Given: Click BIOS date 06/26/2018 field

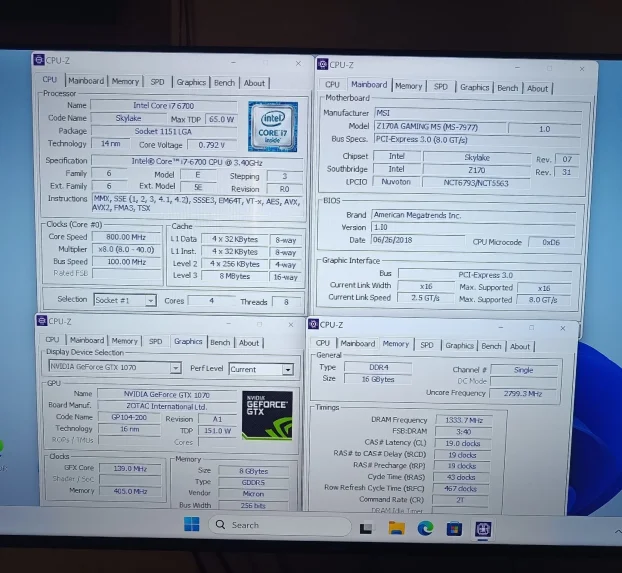Looking at the screenshot, I should tap(418, 240).
